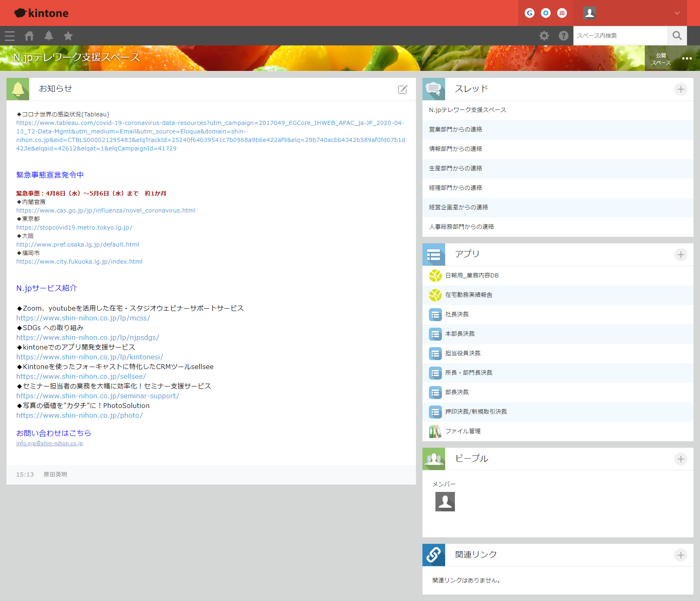Screen dimensions: 700x601
Task: Open the hamburger menu icon
Action: 10,36
